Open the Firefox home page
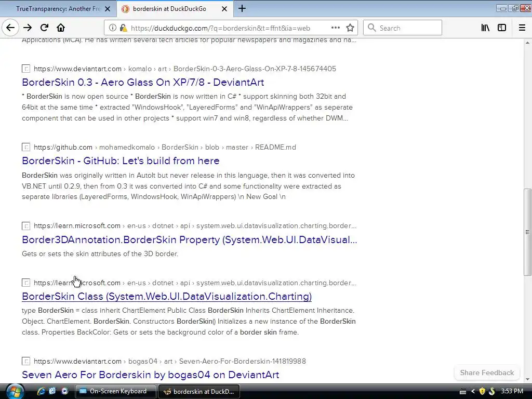The image size is (532, 399). pos(61,28)
